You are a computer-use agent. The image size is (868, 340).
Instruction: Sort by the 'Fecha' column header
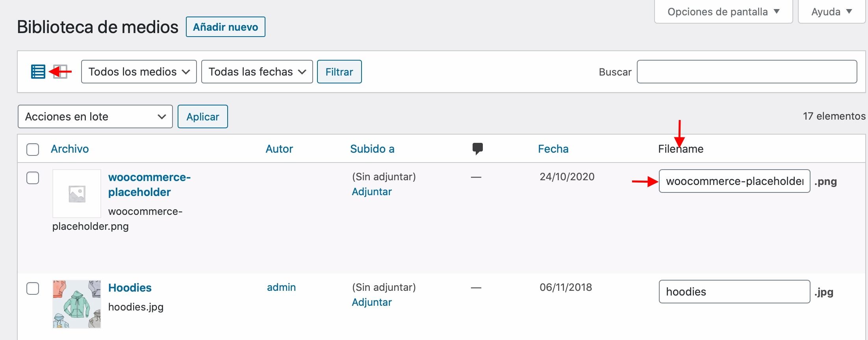point(553,149)
